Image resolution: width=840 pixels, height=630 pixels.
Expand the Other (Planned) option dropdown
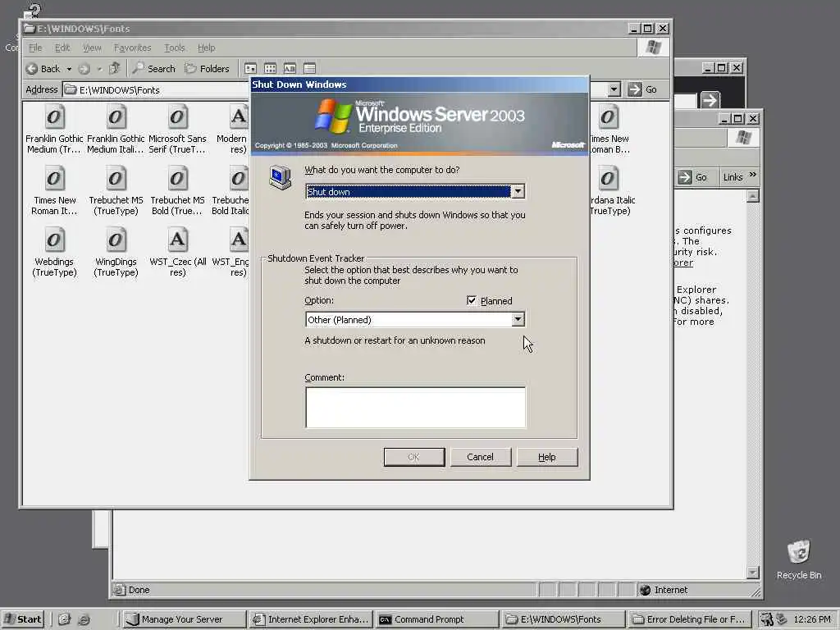(x=518, y=319)
